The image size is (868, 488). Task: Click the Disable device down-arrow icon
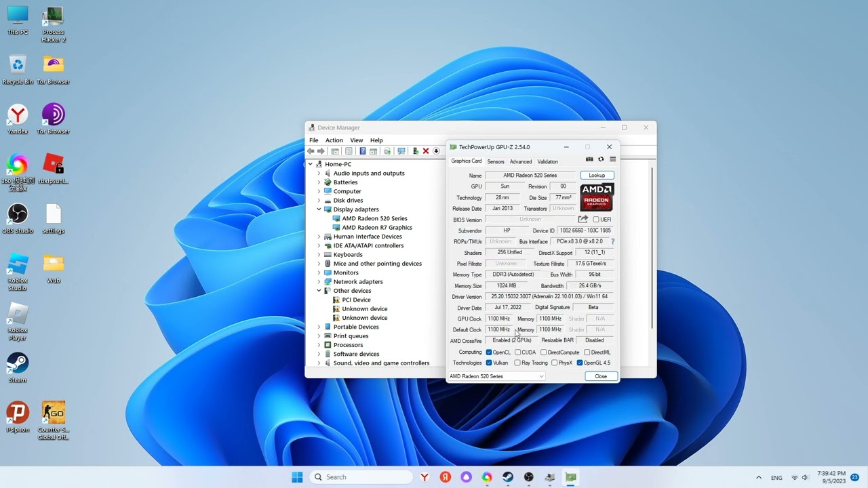(436, 151)
